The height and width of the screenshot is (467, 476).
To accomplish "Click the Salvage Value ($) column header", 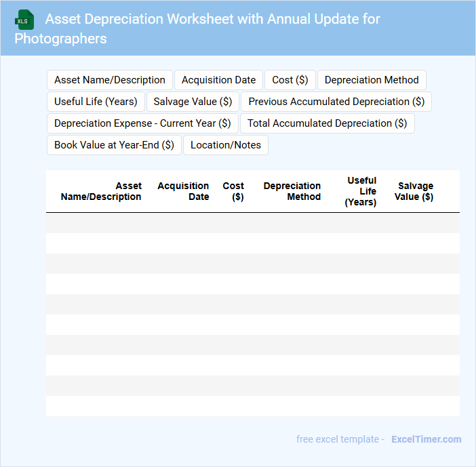I will 414,191.
